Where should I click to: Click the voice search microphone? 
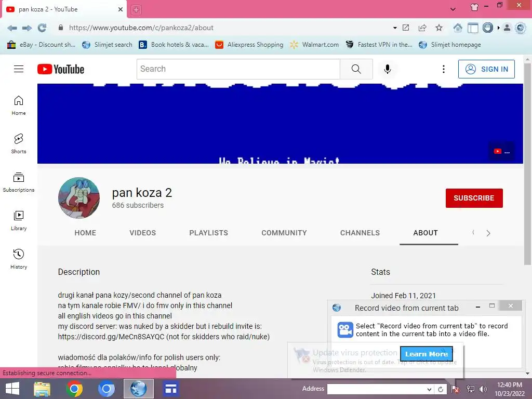pos(388,69)
